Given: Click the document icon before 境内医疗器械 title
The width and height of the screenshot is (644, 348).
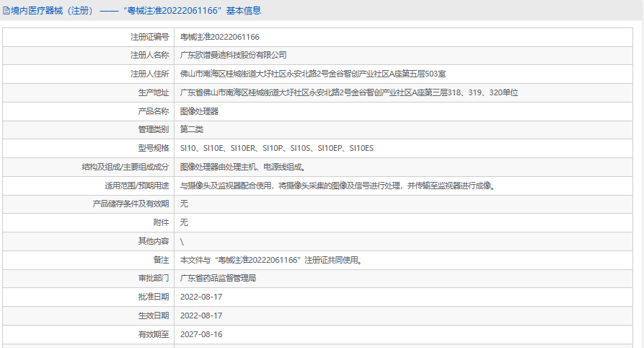Looking at the screenshot, I should 6,11.
